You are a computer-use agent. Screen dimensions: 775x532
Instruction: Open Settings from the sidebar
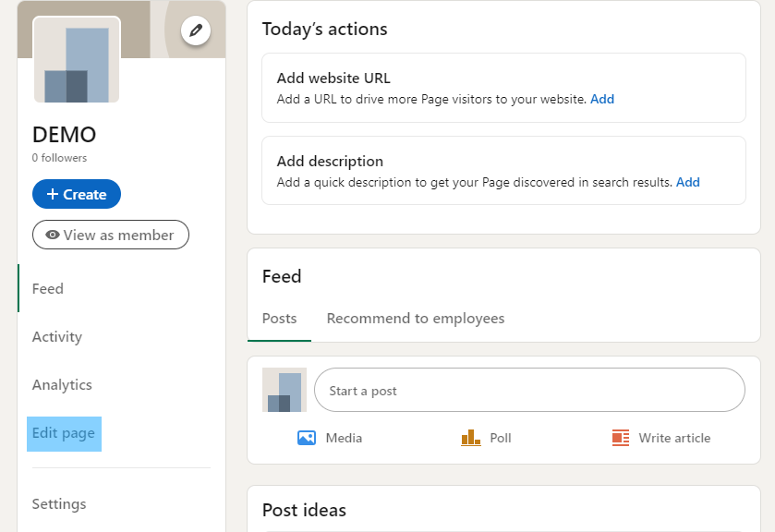click(x=59, y=503)
